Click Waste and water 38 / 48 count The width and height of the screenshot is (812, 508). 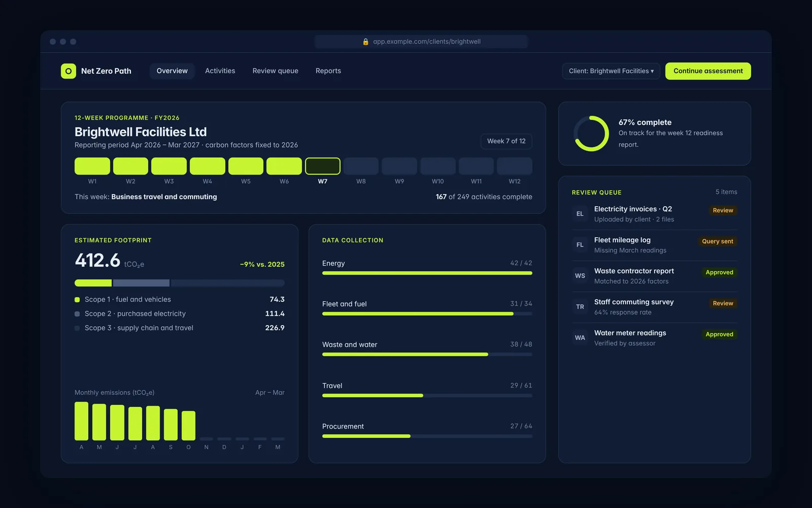click(x=521, y=344)
